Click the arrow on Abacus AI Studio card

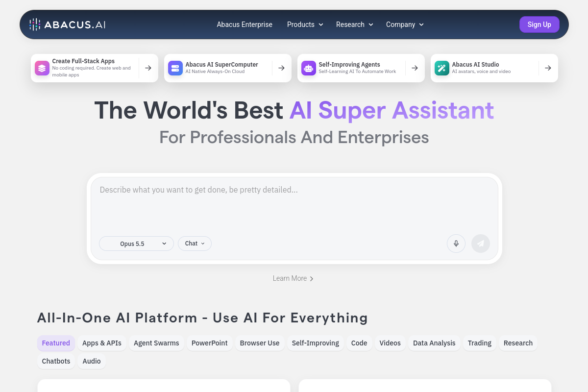pyautogui.click(x=548, y=68)
